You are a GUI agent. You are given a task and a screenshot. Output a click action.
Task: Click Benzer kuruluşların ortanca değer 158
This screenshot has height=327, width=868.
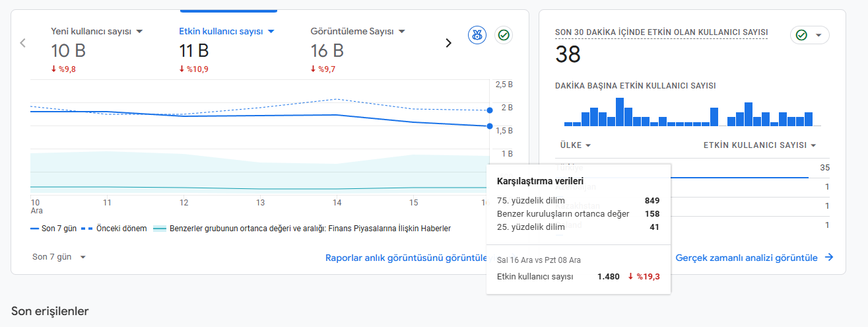click(x=652, y=214)
